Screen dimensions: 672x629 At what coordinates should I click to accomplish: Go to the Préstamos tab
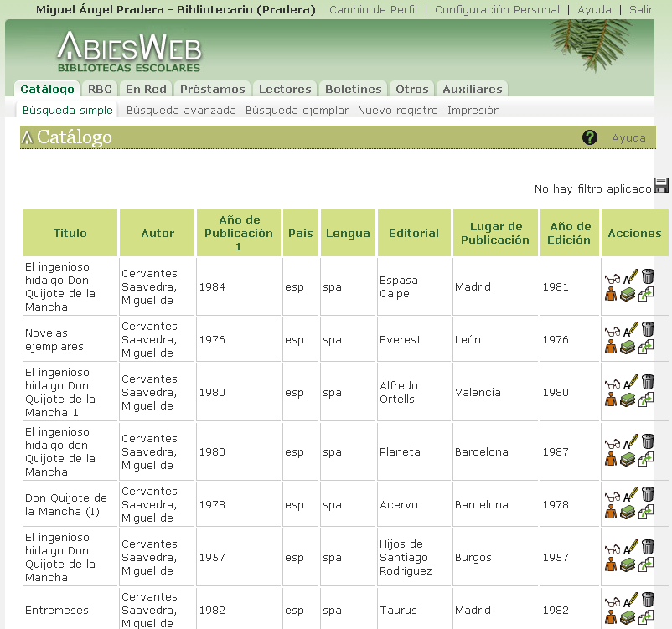pyautogui.click(x=213, y=89)
